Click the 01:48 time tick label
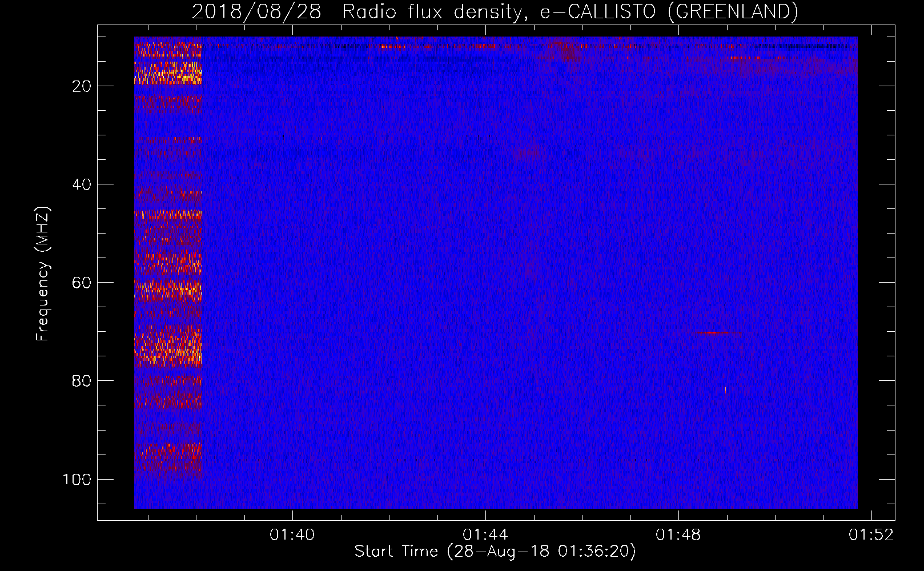924x571 pixels. pos(678,535)
